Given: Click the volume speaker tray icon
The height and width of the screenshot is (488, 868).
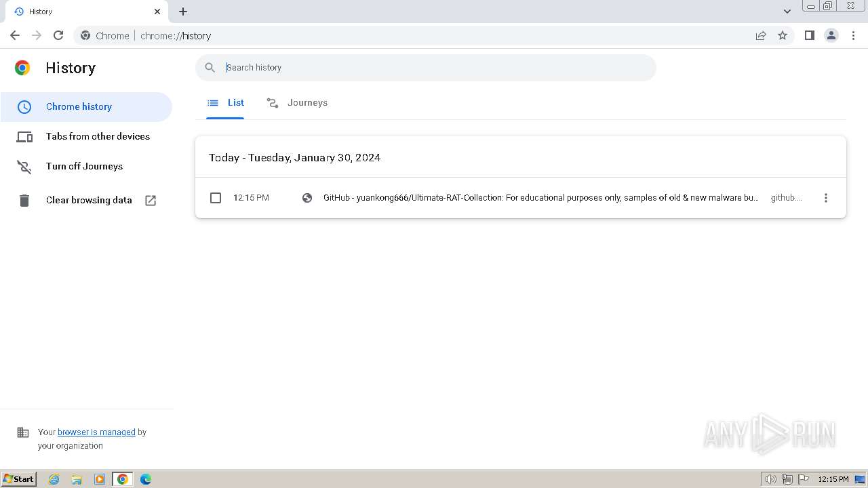Looking at the screenshot, I should click(x=771, y=479).
